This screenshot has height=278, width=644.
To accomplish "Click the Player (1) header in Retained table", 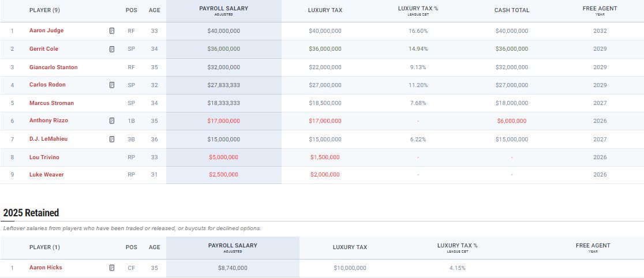I will coord(44,247).
